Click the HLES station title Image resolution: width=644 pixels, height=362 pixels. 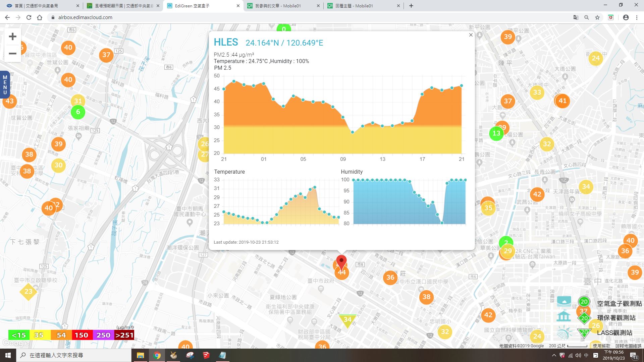click(226, 42)
